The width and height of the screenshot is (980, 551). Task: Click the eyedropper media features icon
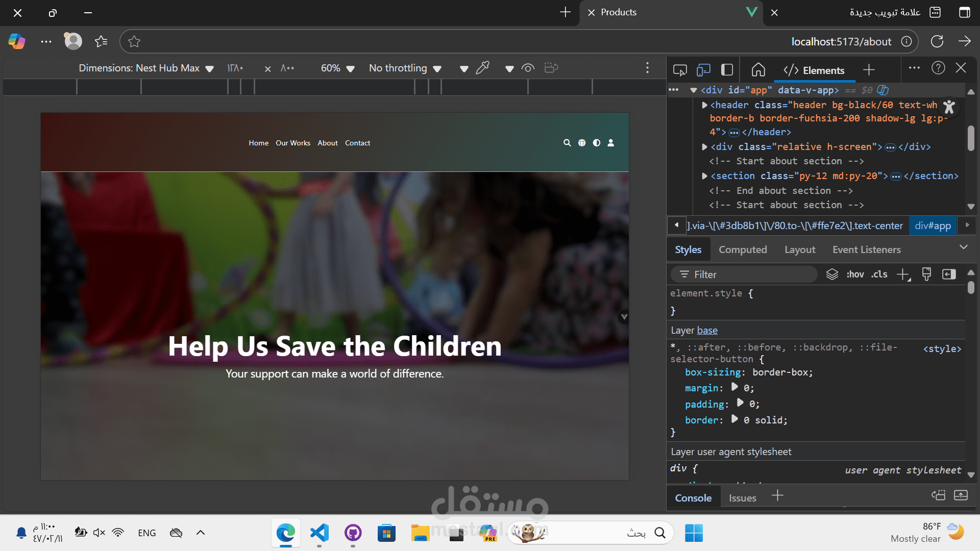pyautogui.click(x=482, y=68)
